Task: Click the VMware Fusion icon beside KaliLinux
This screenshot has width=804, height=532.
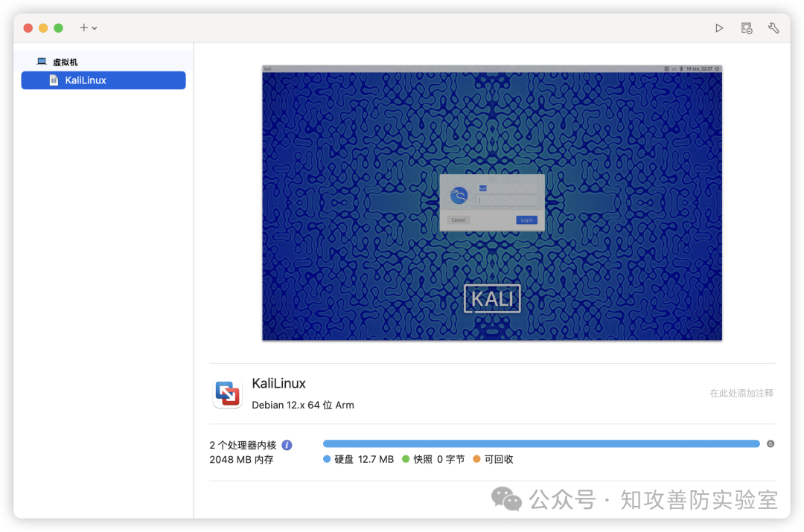Action: coord(227,394)
